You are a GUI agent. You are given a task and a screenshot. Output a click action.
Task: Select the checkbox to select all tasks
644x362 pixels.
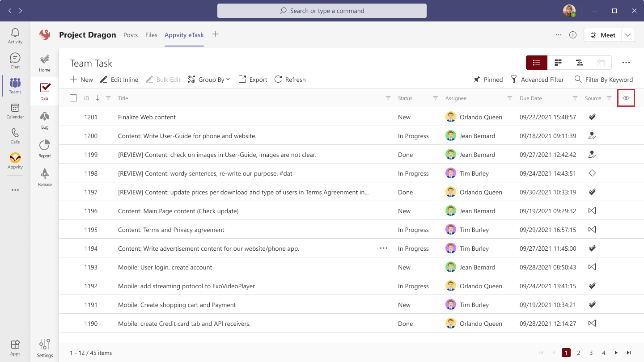(x=73, y=97)
